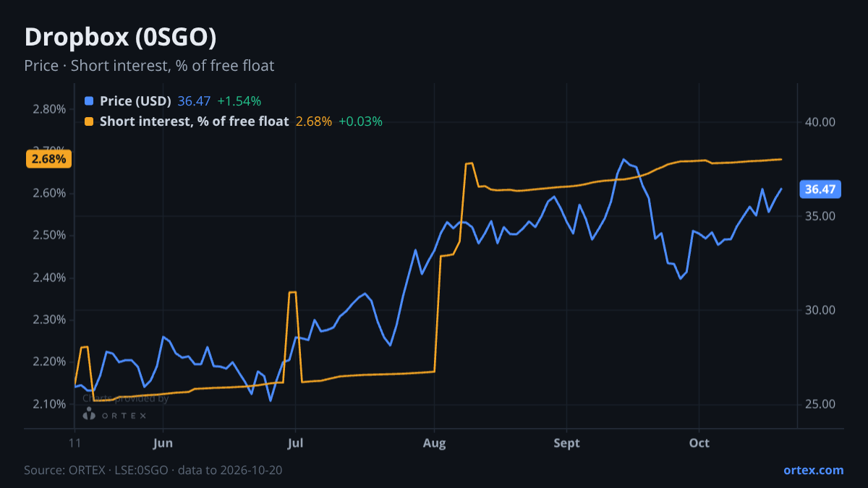This screenshot has width=868, height=488.
Task: Click the '11' date axis label
Action: [75, 443]
